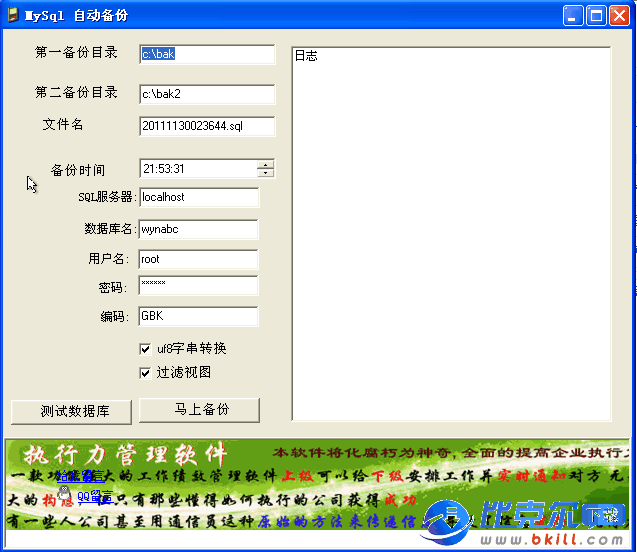This screenshot has height=552, width=637.
Task: Click the 用户名 label
Action: pos(108,259)
